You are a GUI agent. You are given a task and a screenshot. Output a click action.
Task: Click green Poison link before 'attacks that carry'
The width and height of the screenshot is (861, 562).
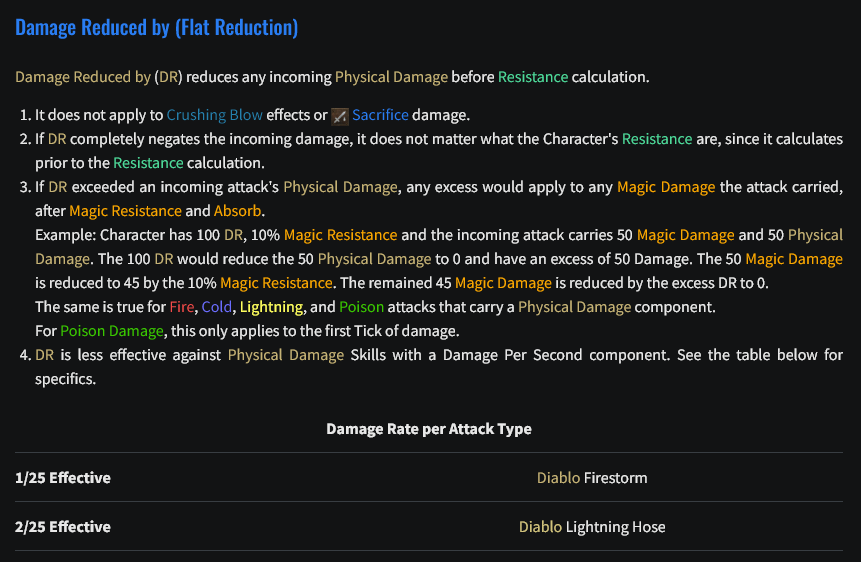tap(361, 306)
